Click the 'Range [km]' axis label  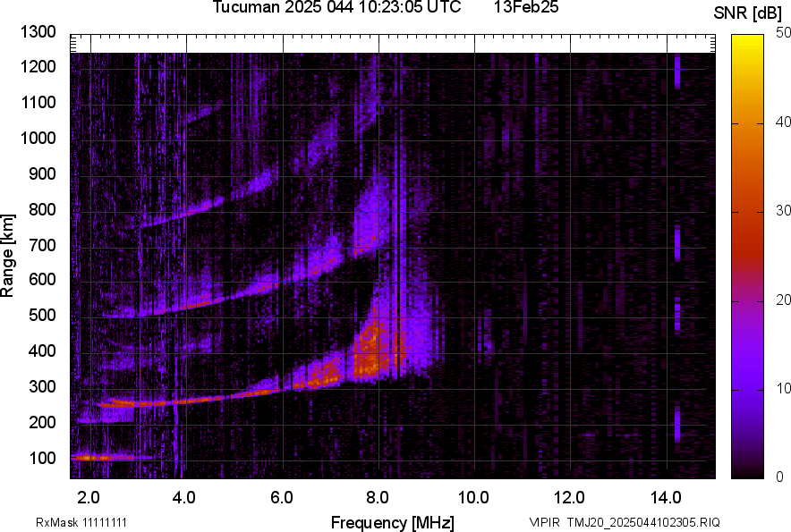(x=7, y=256)
